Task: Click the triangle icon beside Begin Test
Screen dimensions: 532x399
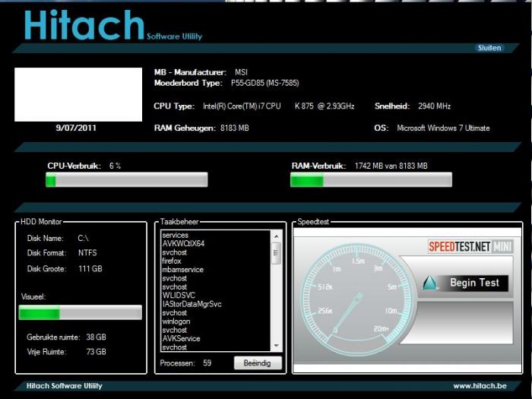Action: [x=429, y=283]
